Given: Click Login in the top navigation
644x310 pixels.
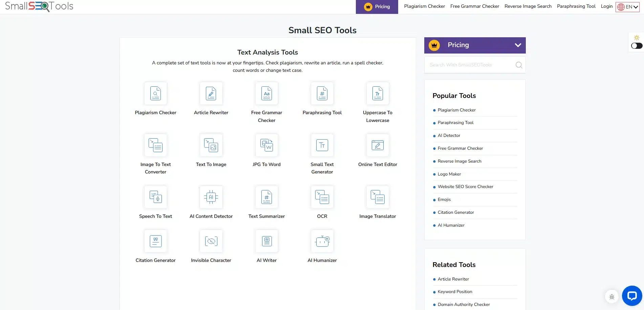Looking at the screenshot, I should pyautogui.click(x=606, y=6).
